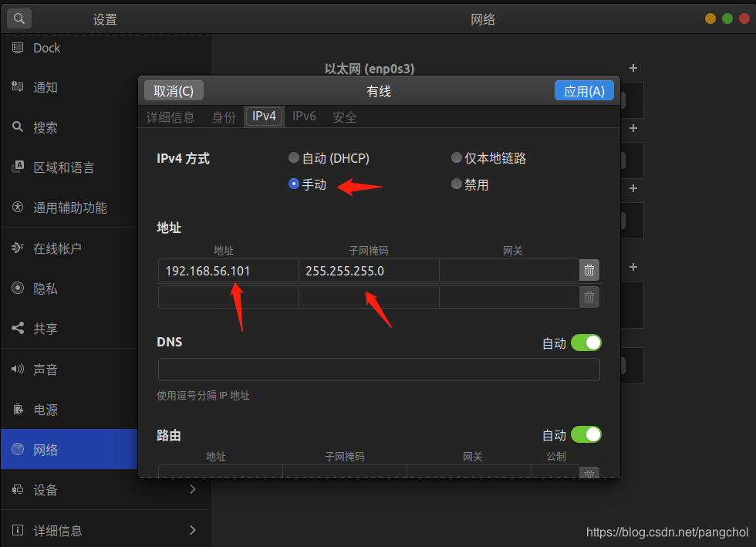Click trash icon of the empty address row
This screenshot has height=547, width=756.
tap(589, 297)
